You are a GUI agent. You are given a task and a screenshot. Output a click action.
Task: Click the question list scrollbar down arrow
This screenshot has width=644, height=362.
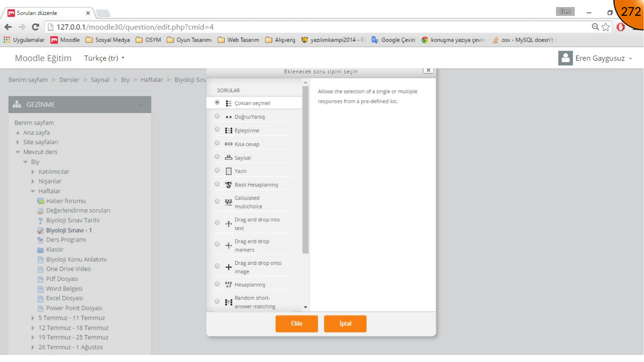click(305, 307)
